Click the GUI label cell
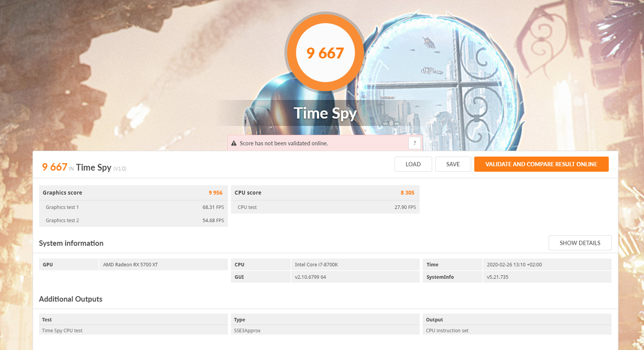The image size is (644, 350). tap(261, 277)
